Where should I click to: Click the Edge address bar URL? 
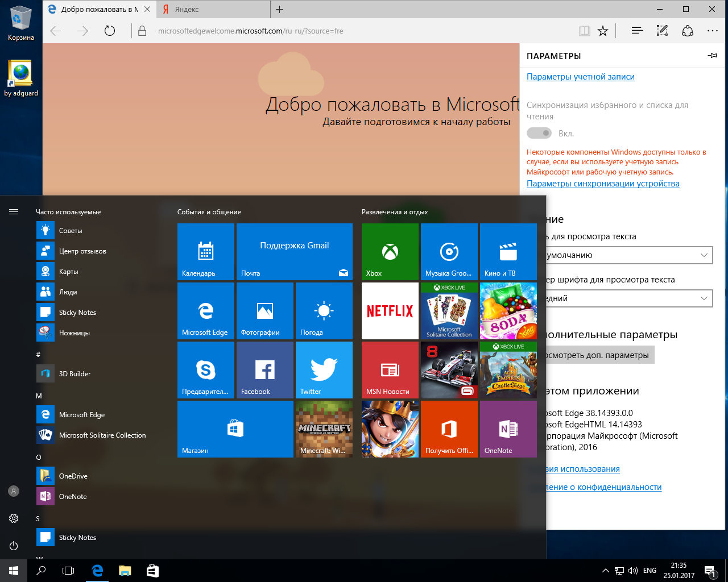click(251, 31)
